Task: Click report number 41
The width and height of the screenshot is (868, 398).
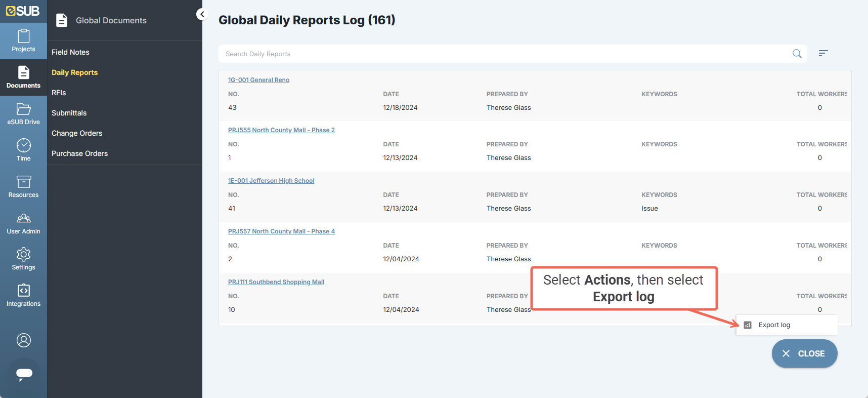Action: click(x=232, y=208)
